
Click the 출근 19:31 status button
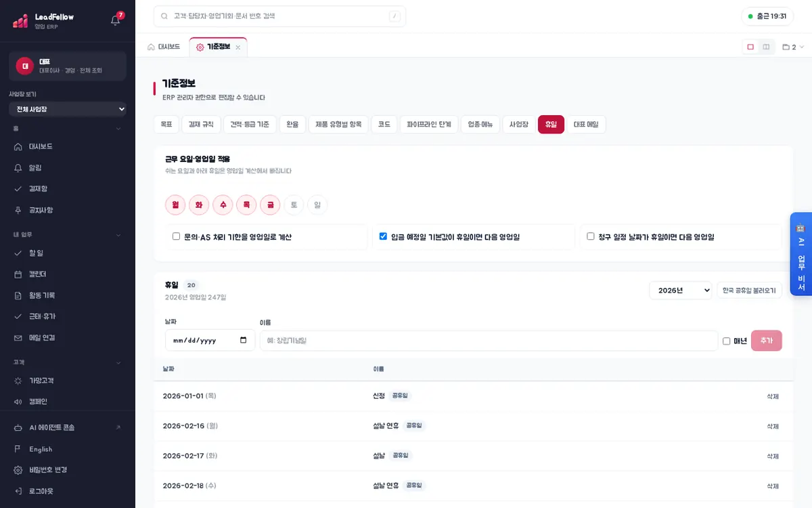point(767,16)
